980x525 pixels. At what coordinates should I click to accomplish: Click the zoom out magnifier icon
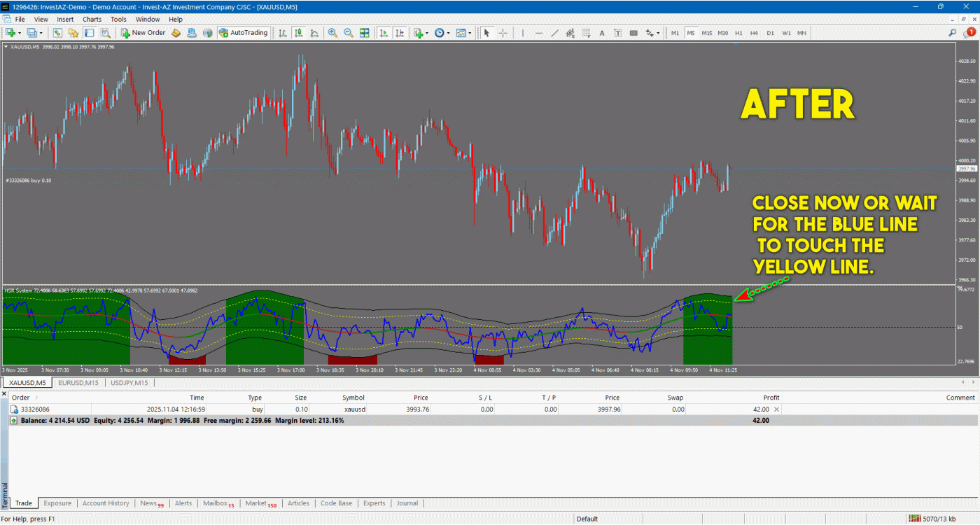(348, 33)
